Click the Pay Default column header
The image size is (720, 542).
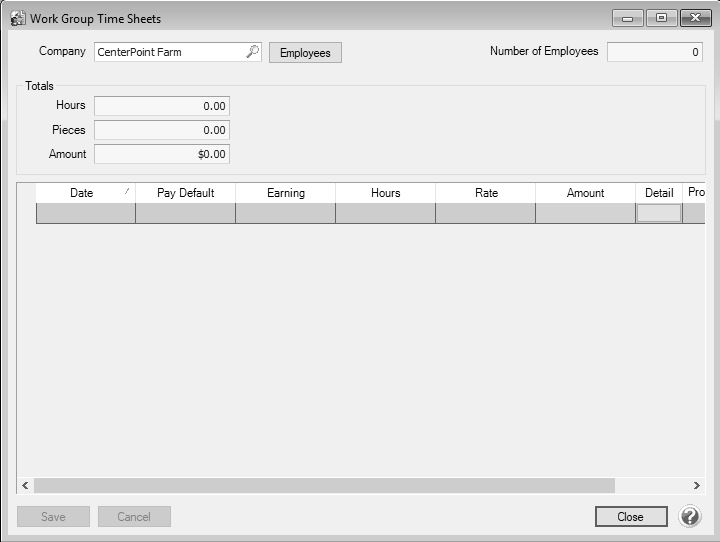tap(186, 193)
